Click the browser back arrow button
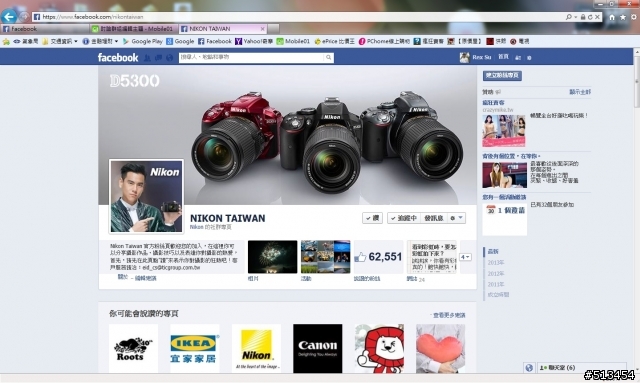This screenshot has height=383, width=640. click(9, 17)
